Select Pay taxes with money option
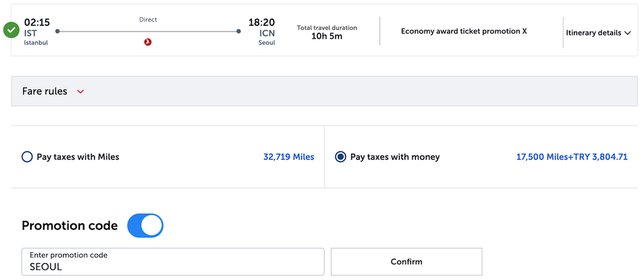Image resolution: width=644 pixels, height=280 pixels. [x=341, y=157]
